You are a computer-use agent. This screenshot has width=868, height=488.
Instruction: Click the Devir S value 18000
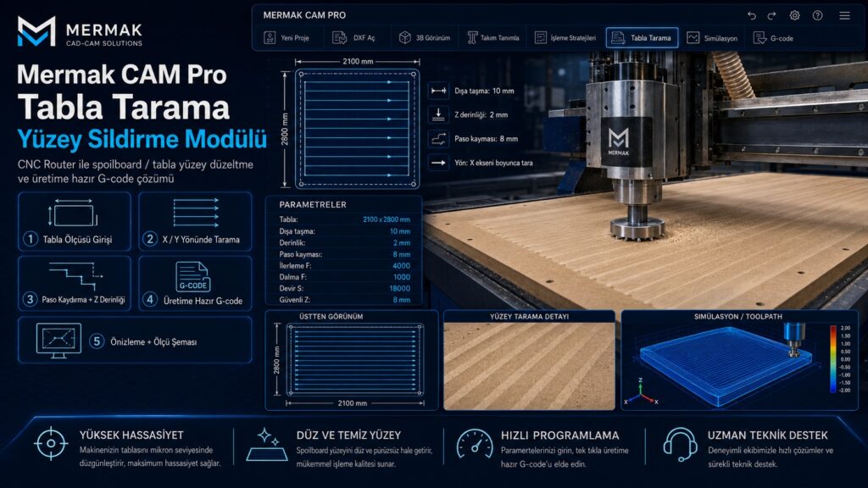(400, 288)
